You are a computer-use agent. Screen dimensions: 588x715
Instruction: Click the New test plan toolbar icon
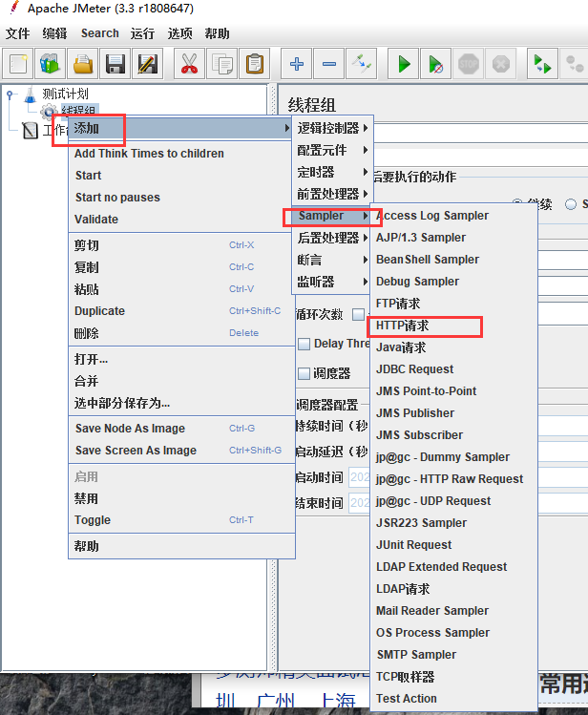pyautogui.click(x=18, y=64)
